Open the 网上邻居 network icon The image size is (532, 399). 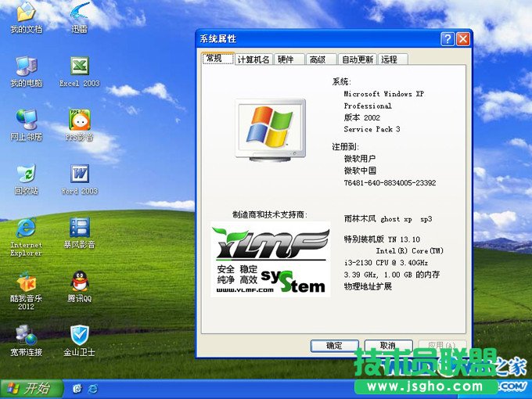27,121
